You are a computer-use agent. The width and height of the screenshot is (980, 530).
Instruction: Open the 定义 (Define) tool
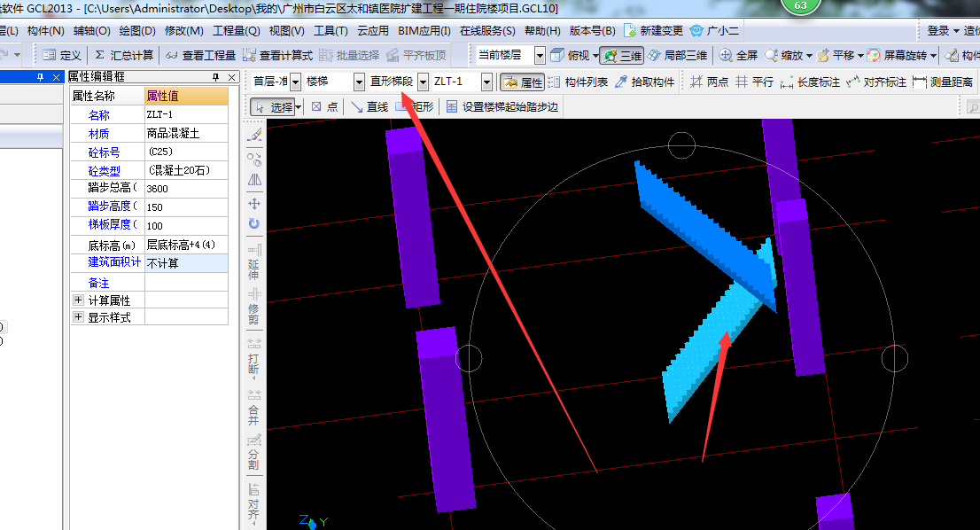[x=61, y=56]
